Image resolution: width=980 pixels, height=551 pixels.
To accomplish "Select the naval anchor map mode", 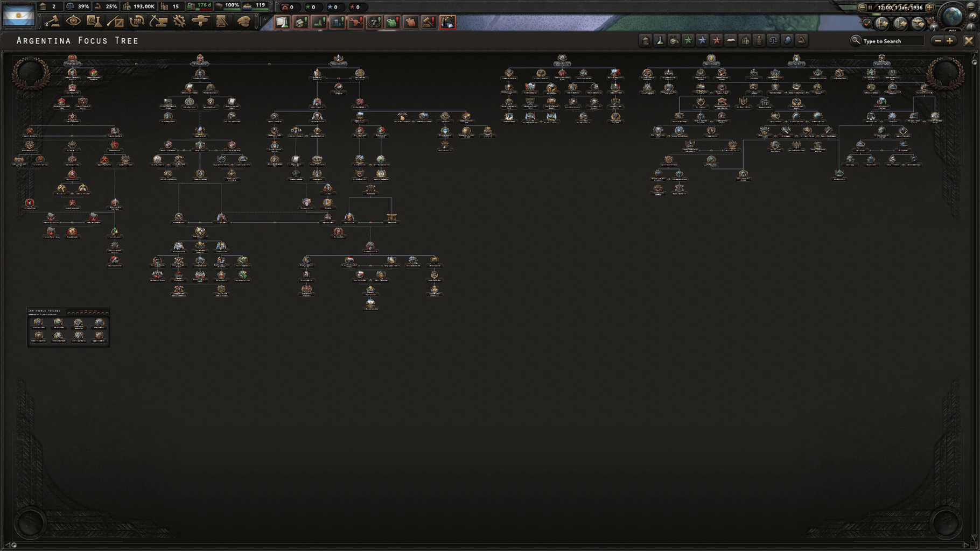I will 900,24.
